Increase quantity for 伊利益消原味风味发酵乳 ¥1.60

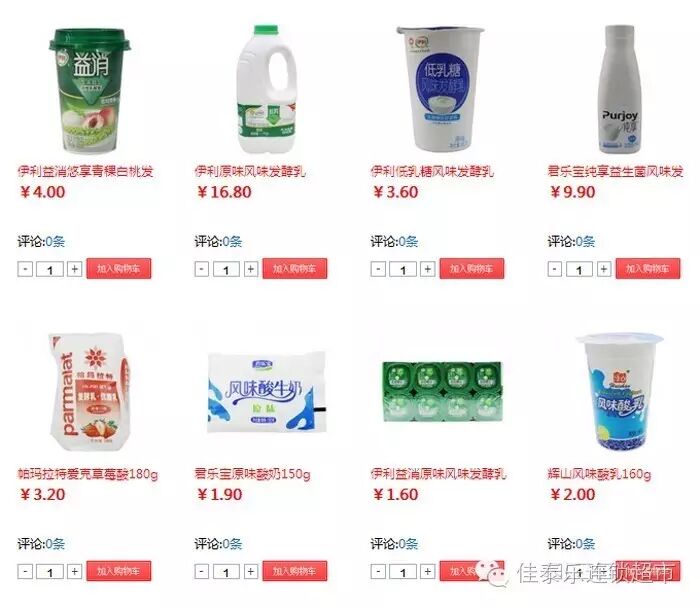click(428, 571)
